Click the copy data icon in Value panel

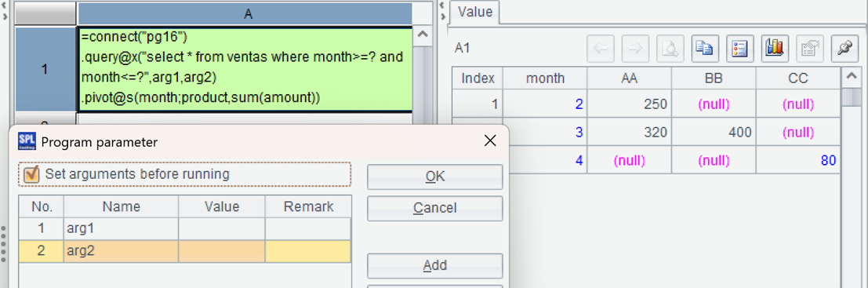tap(705, 49)
